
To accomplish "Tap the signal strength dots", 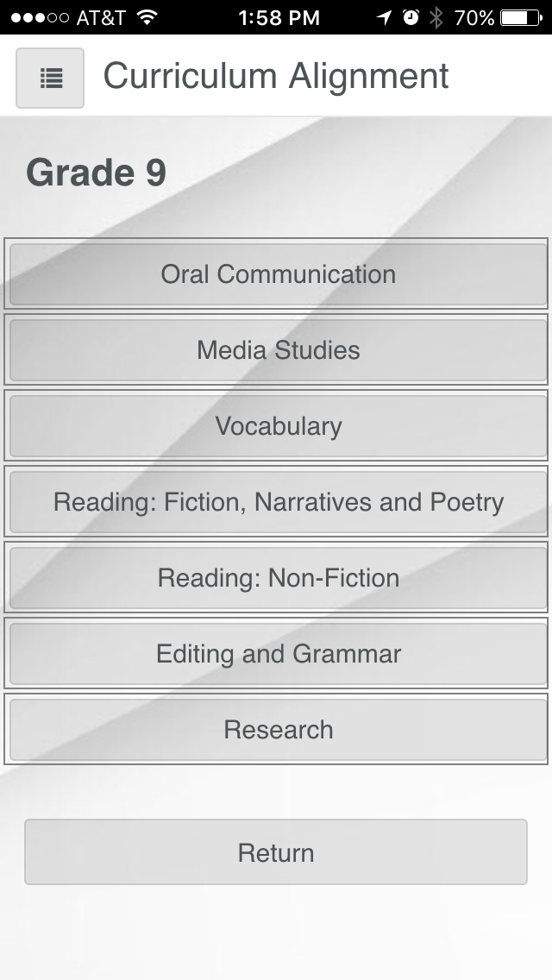I will [40, 17].
